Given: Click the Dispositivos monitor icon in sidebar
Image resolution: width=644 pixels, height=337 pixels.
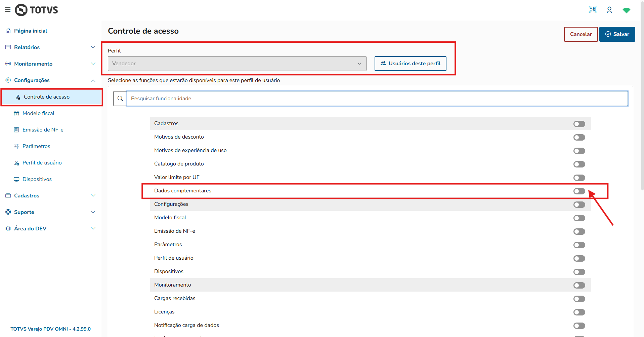Looking at the screenshot, I should (x=16, y=179).
